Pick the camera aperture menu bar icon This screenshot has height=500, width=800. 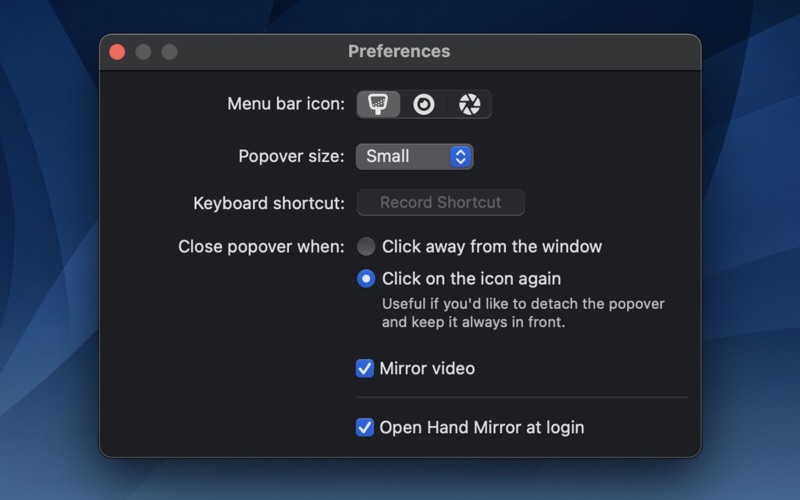click(469, 104)
